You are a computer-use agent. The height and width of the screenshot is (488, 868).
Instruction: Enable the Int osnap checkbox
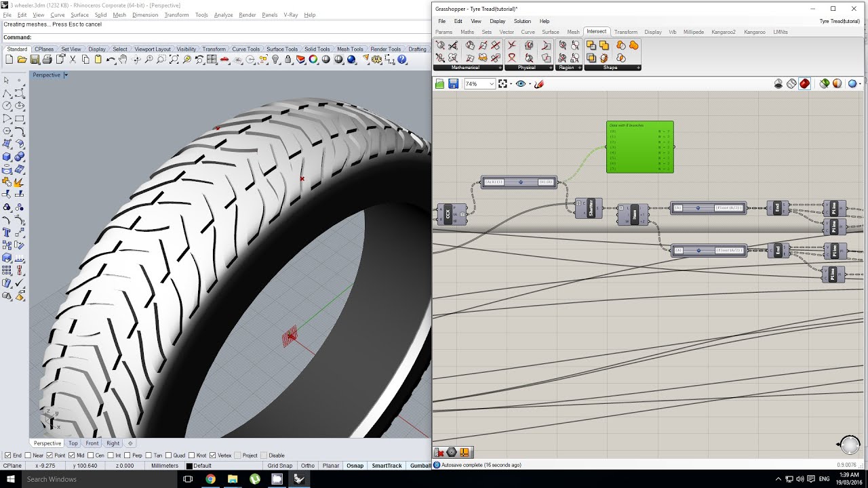(112, 455)
